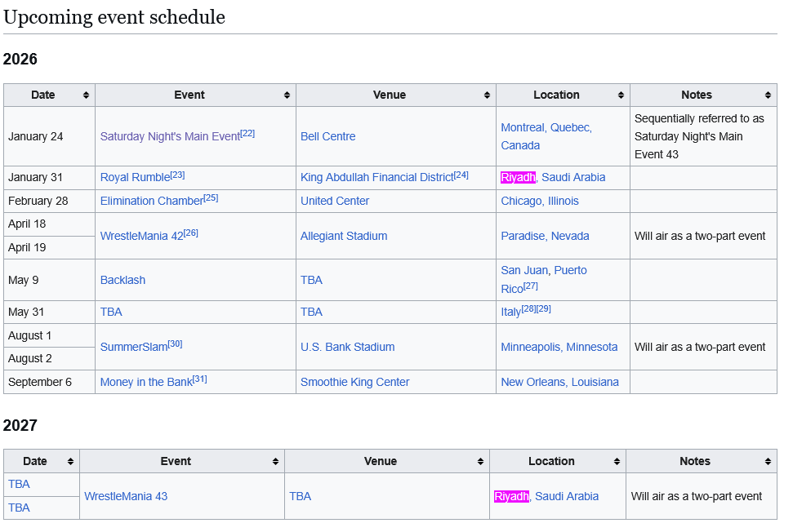Open the Chicago, Illinois link
This screenshot has width=793, height=532.
pos(540,201)
